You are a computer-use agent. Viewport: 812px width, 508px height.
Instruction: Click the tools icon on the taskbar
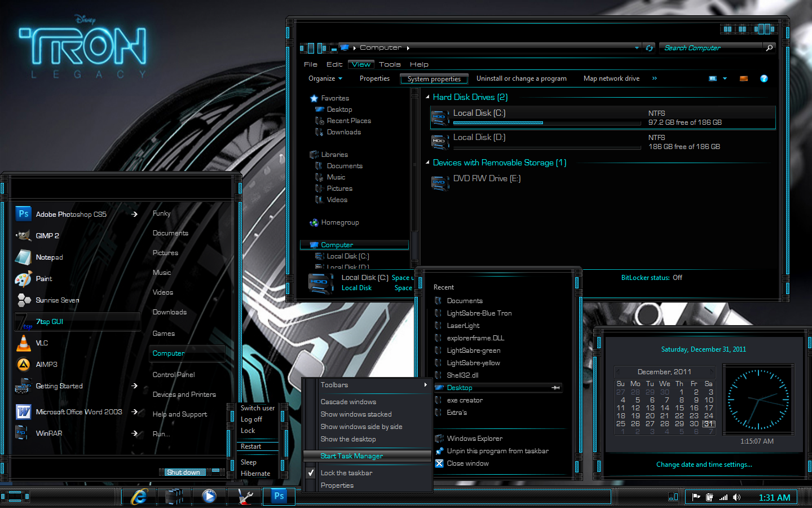tap(245, 497)
